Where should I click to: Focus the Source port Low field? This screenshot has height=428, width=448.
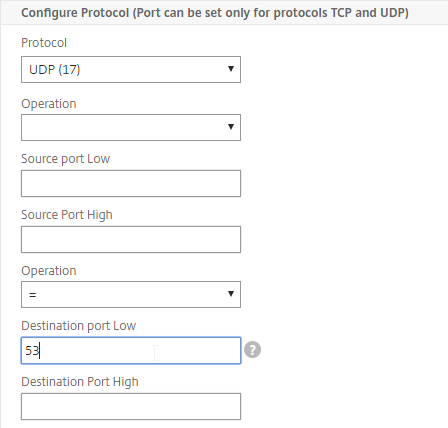point(131,183)
